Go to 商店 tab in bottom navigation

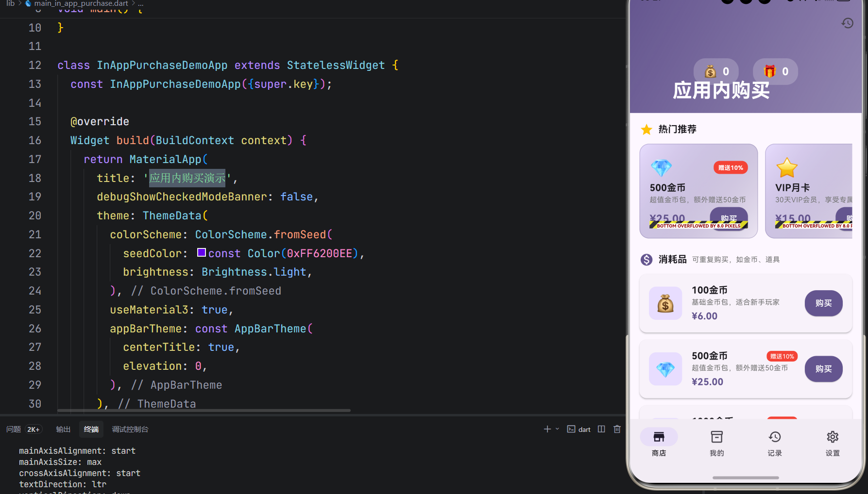[x=659, y=444]
